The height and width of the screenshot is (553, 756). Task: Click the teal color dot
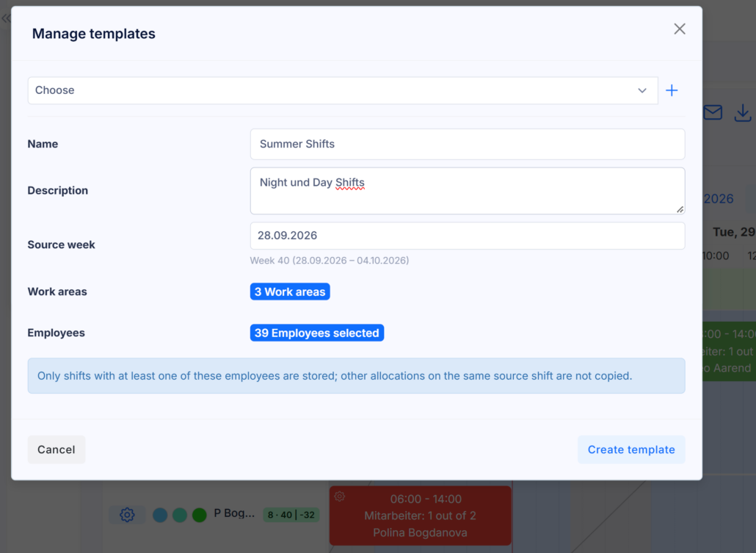point(180,515)
